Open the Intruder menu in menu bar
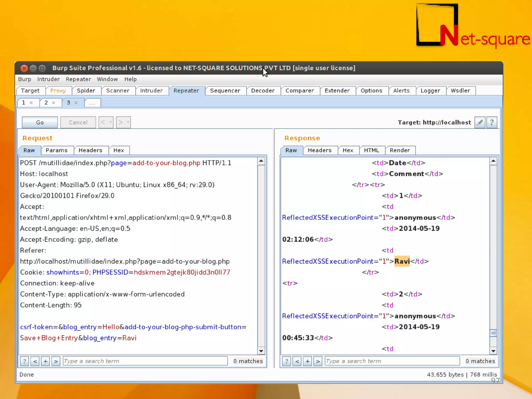This screenshot has width=532, height=399. (x=48, y=79)
